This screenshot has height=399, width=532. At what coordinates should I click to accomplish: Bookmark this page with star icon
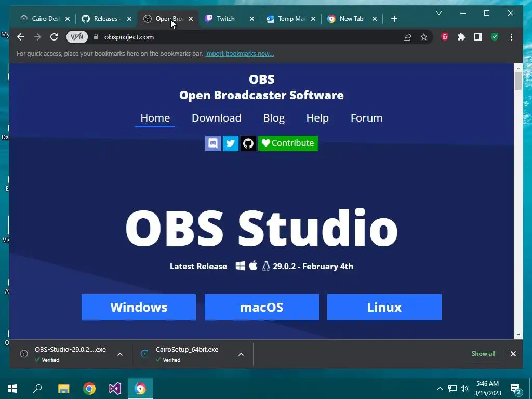(424, 37)
